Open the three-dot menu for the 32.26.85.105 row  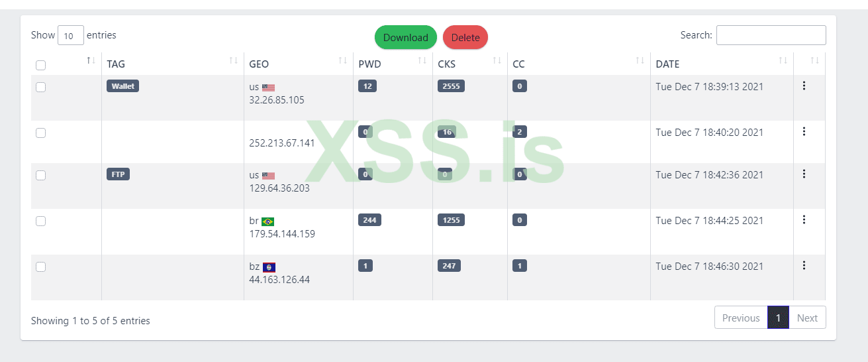(x=804, y=86)
